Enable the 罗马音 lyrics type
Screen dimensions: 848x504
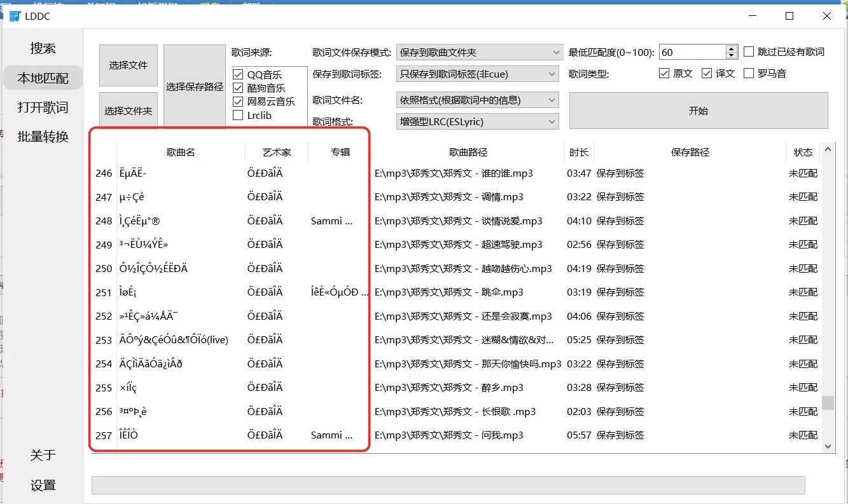[x=749, y=74]
